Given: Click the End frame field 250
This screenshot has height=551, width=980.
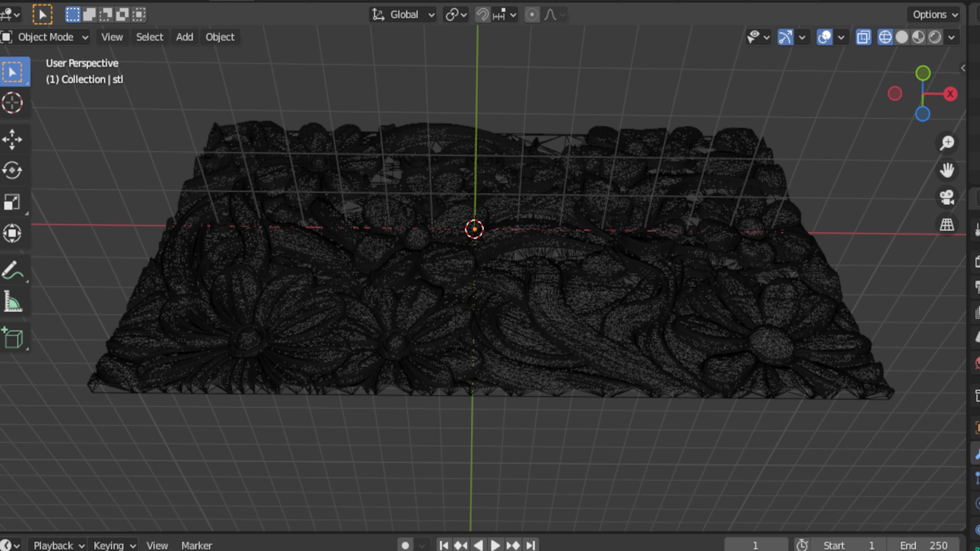Looking at the screenshot, I should (x=923, y=545).
